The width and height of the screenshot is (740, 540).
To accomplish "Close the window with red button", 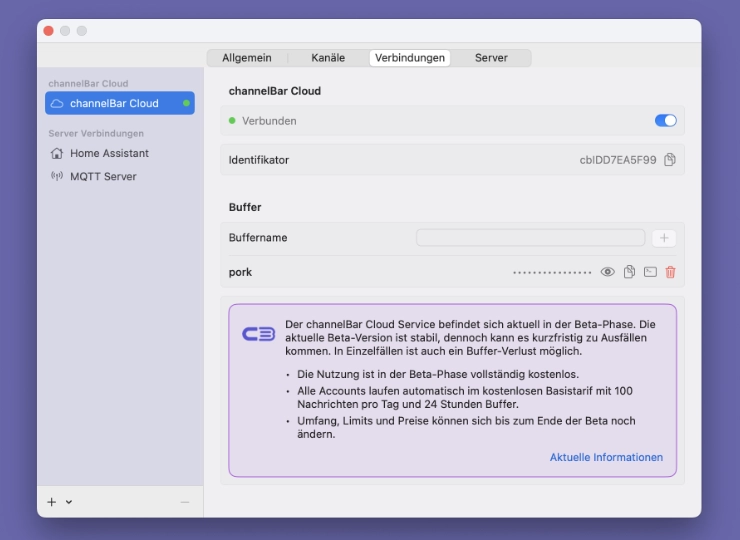I will click(48, 31).
